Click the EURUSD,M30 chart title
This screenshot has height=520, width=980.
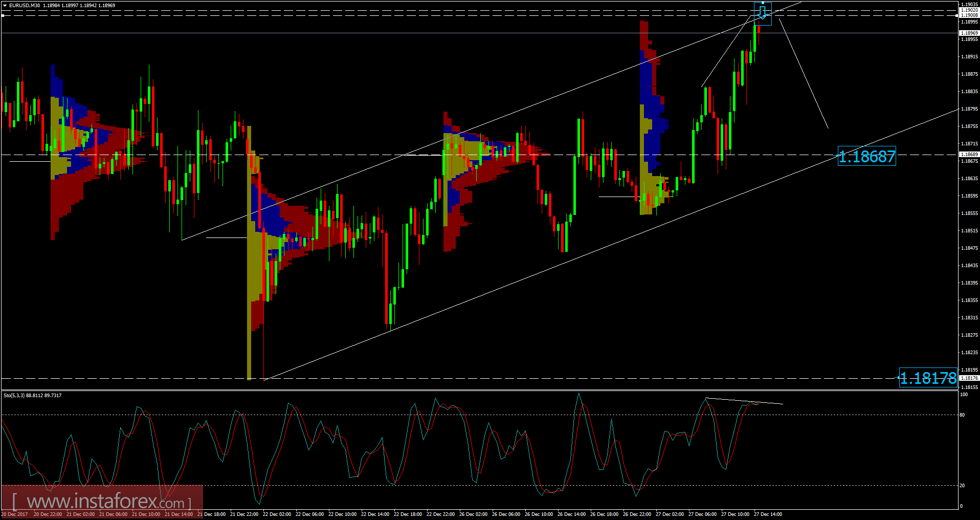[25, 6]
